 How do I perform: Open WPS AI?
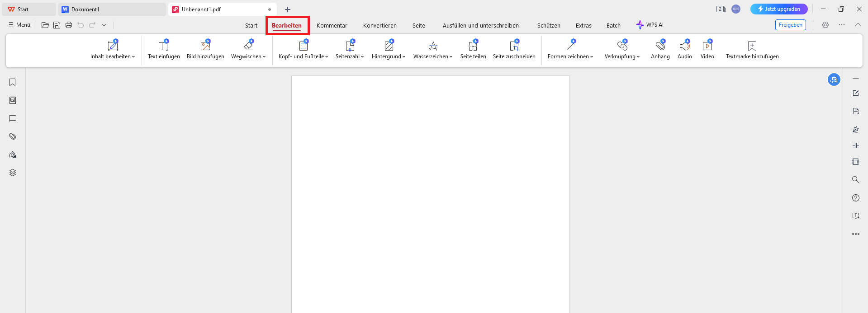click(650, 25)
